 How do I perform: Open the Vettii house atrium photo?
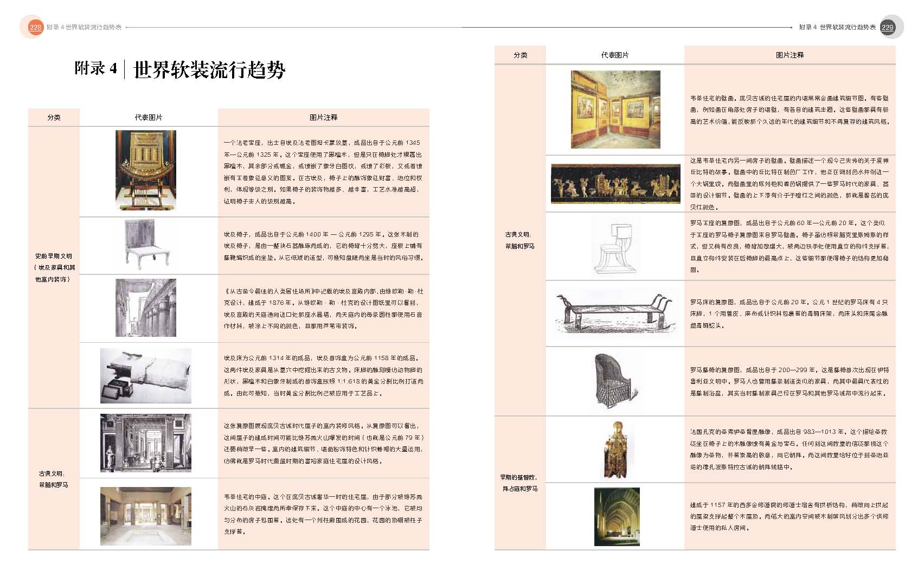point(145,516)
